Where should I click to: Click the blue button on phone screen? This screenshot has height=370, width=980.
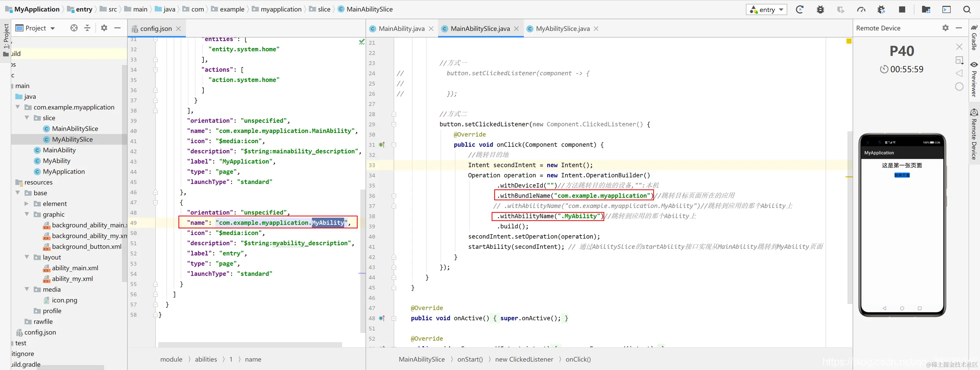coord(902,175)
